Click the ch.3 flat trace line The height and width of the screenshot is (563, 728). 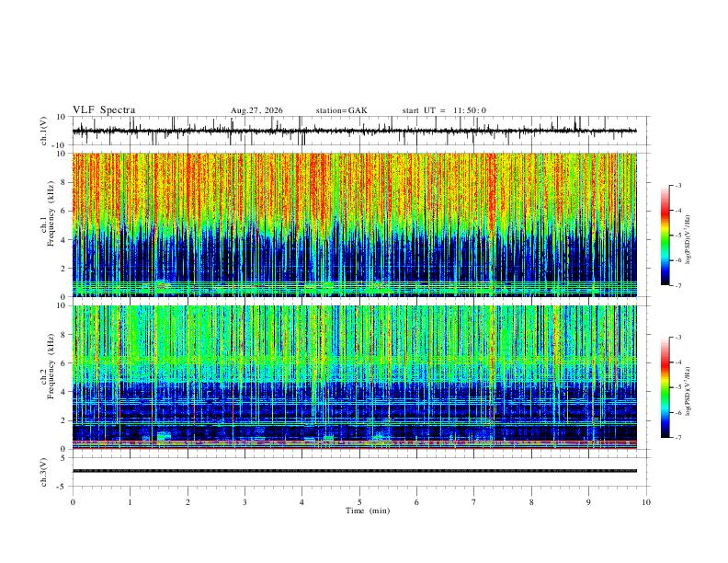(x=355, y=471)
